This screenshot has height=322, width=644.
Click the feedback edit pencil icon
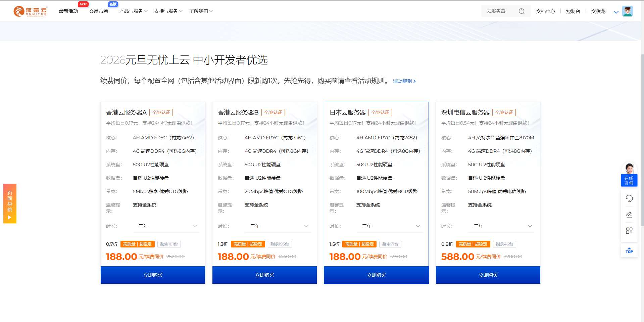[x=629, y=215]
